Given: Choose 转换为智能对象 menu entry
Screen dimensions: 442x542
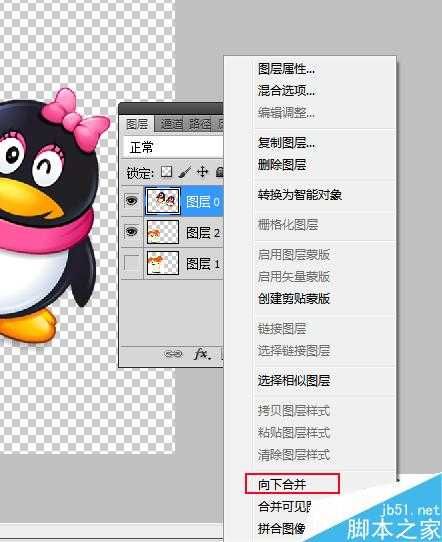Looking at the screenshot, I should (300, 195).
